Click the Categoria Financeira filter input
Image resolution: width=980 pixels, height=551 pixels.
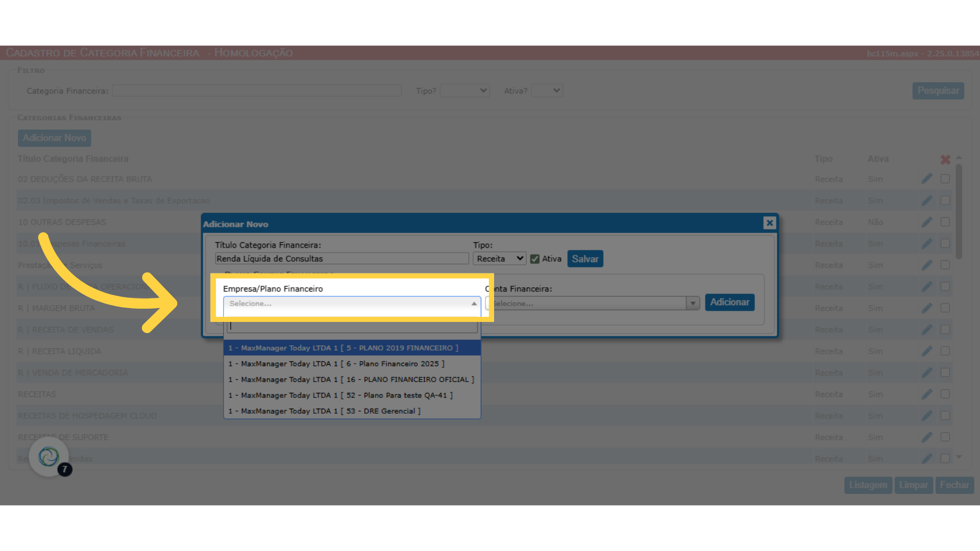[x=257, y=91]
